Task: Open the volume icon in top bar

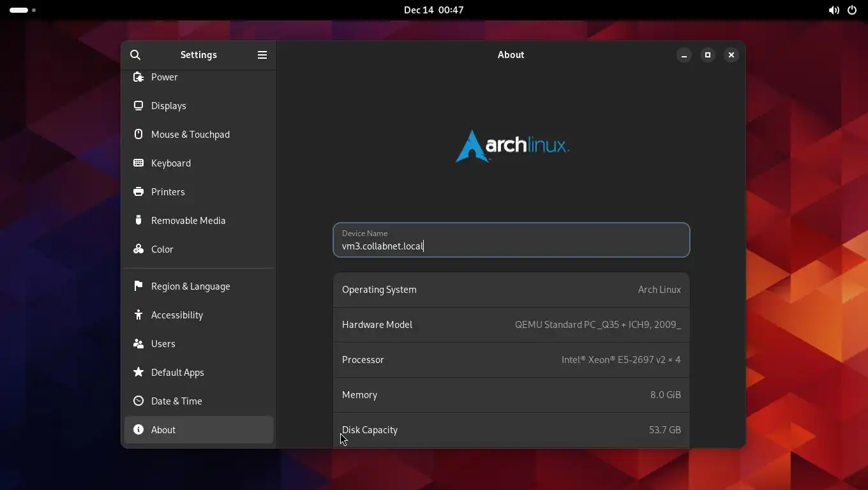Action: coord(834,10)
